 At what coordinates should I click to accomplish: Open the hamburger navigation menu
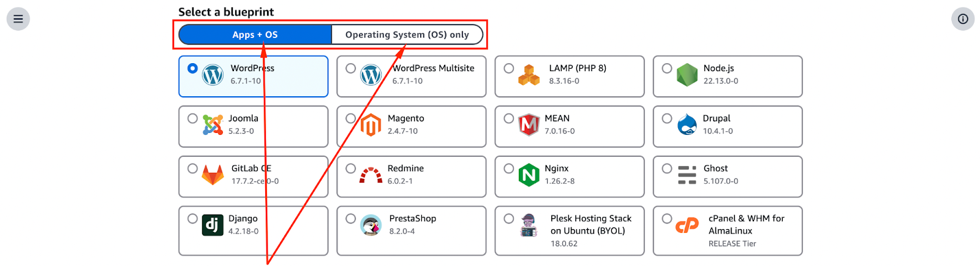pyautogui.click(x=18, y=19)
